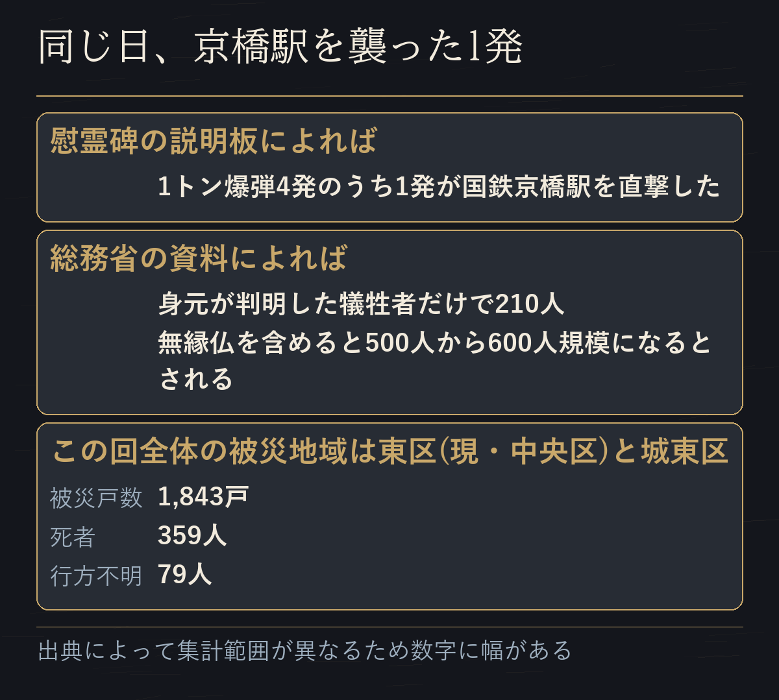Click the value 359人
Image resolution: width=779 pixels, height=700 pixels.
(192, 536)
